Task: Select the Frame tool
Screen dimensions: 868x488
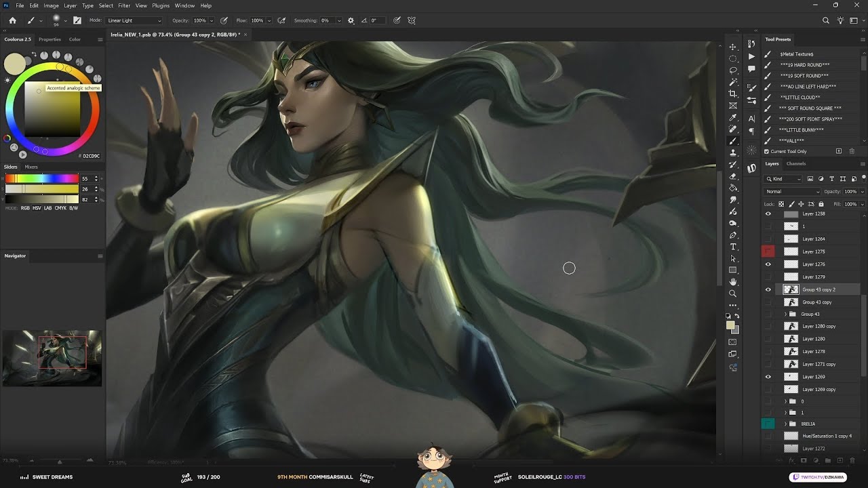Action: (732, 106)
